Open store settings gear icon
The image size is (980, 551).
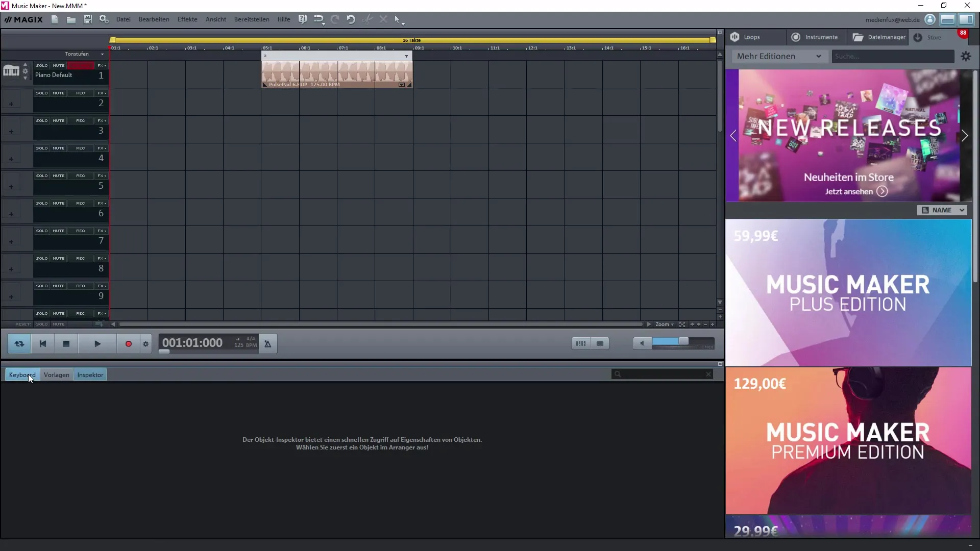966,56
